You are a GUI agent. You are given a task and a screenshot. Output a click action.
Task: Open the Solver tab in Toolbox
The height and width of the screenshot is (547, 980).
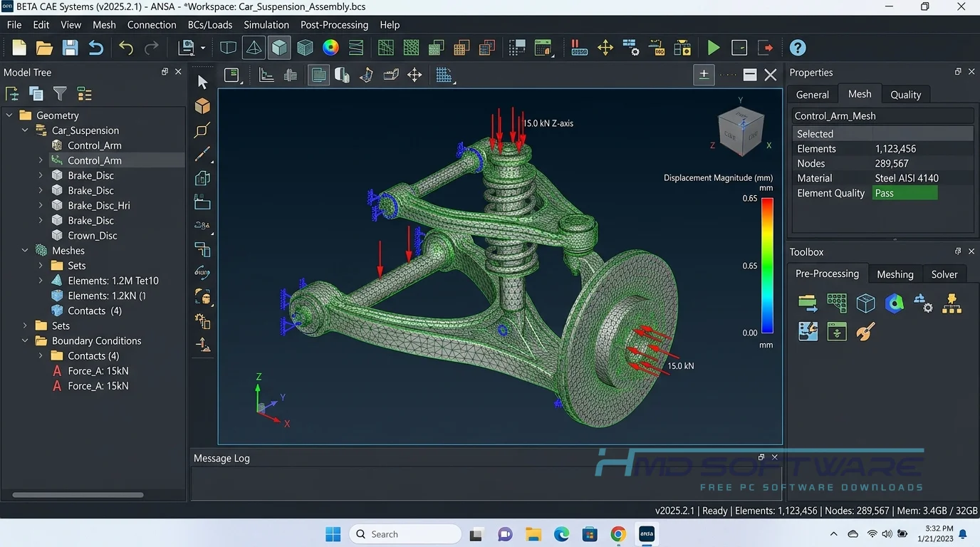pos(944,274)
